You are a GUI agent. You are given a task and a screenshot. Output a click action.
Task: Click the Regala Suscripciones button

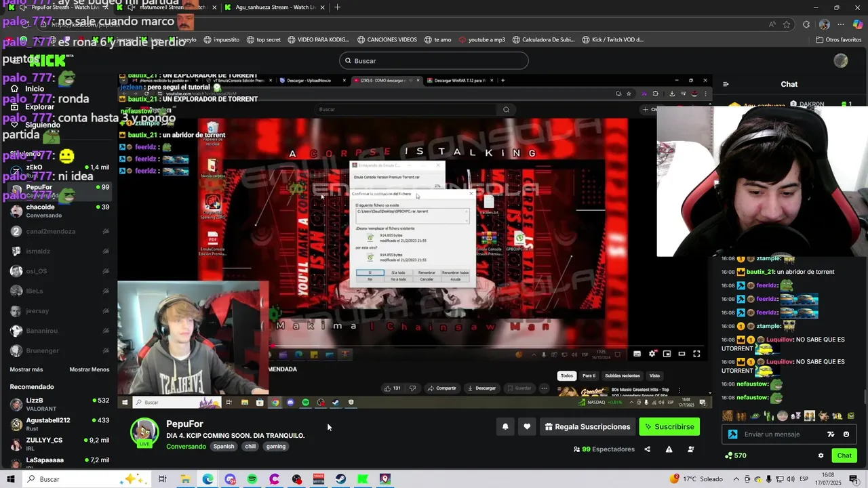tap(587, 426)
